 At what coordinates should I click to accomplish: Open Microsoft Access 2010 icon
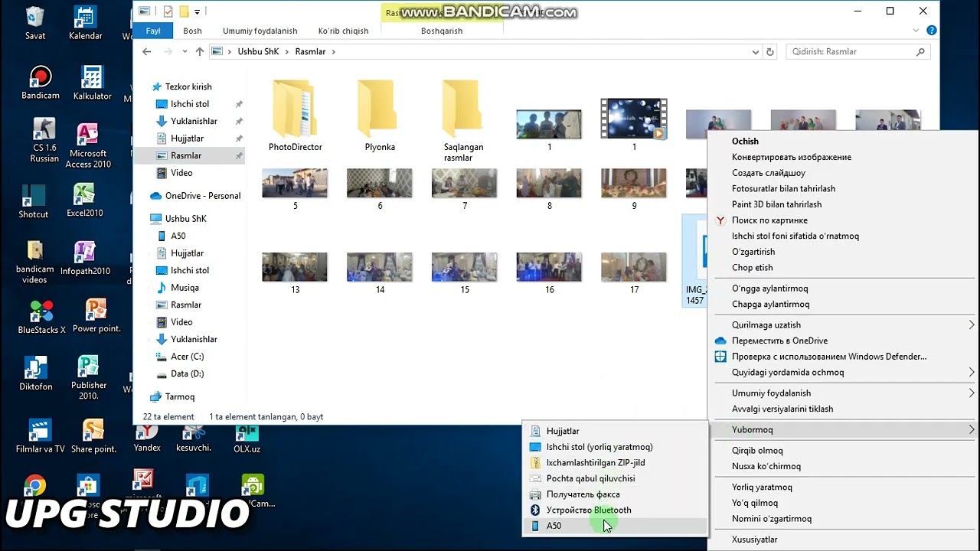(88, 145)
